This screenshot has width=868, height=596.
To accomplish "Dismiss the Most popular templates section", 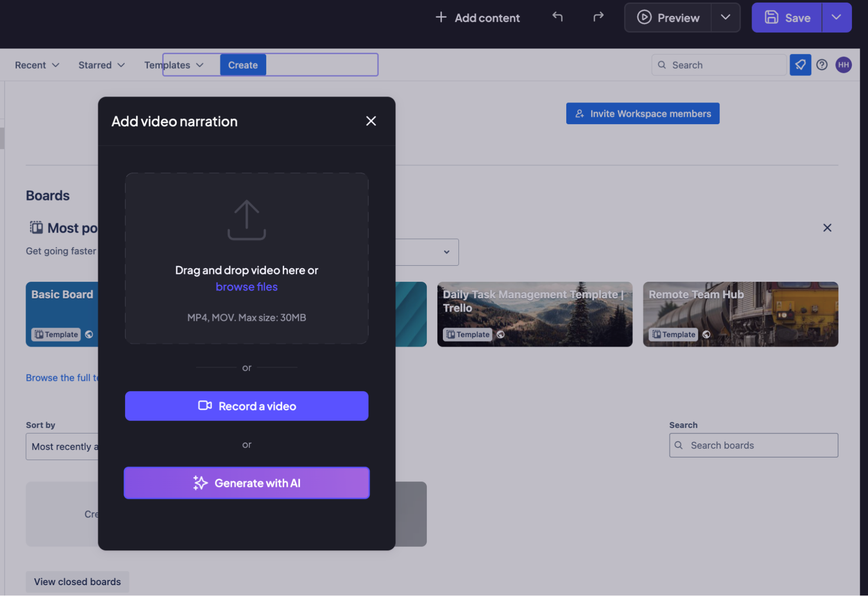I will coord(827,228).
